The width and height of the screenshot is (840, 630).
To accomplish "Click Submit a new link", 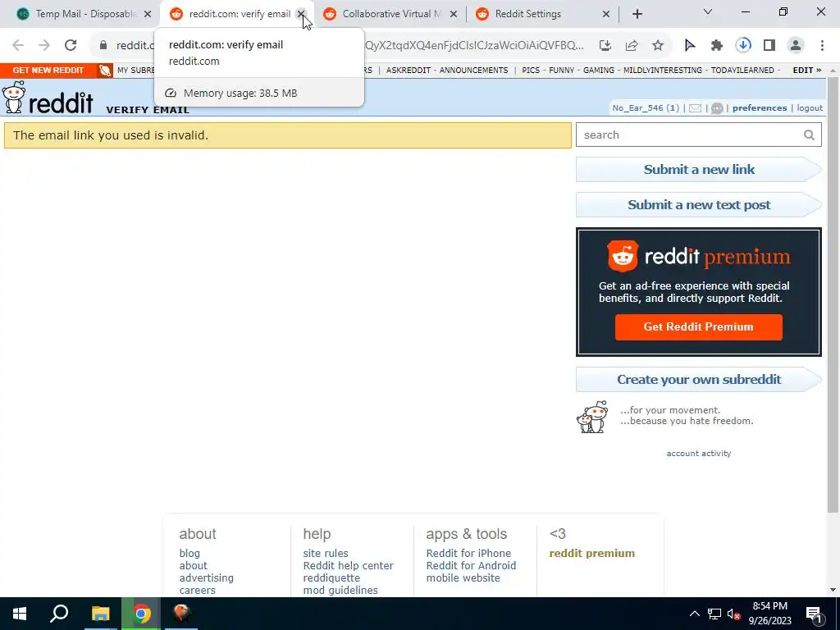I will tap(699, 169).
